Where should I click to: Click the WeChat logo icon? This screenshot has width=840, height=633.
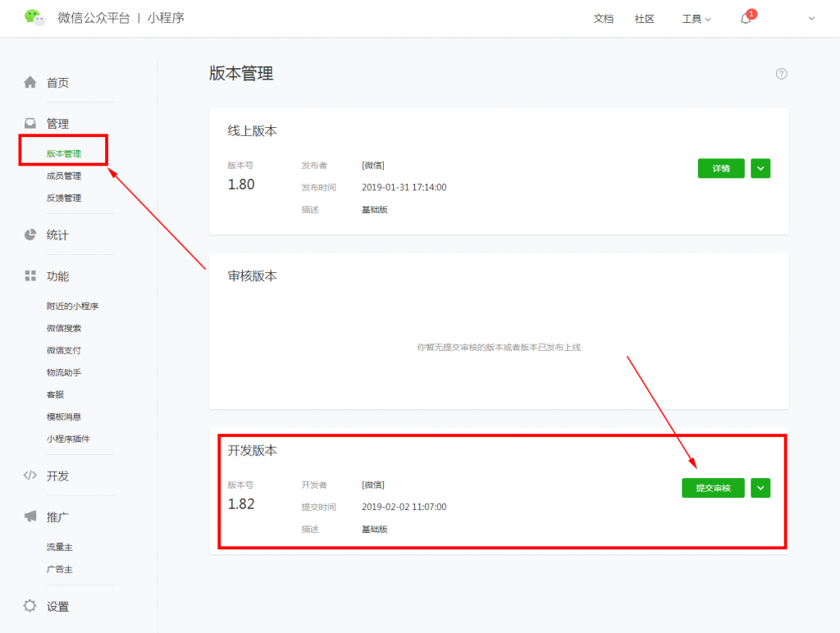pos(34,17)
